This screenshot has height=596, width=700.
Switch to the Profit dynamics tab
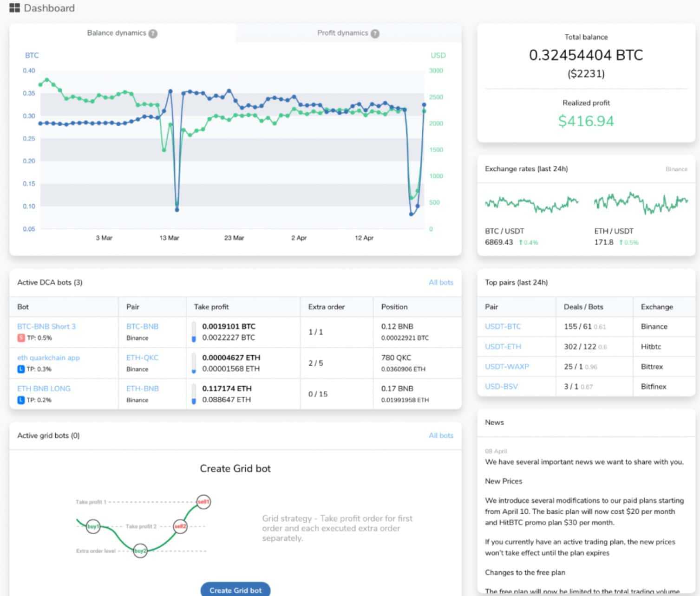[342, 33]
